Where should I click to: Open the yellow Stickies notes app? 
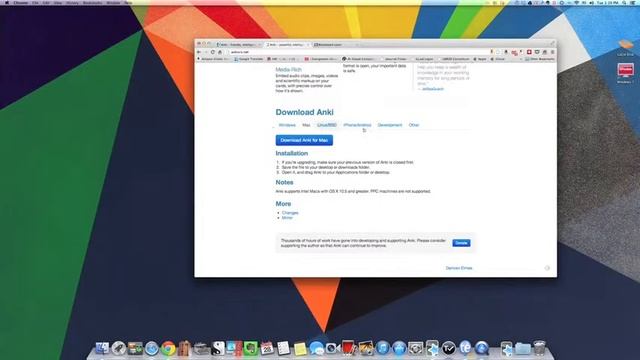300,349
